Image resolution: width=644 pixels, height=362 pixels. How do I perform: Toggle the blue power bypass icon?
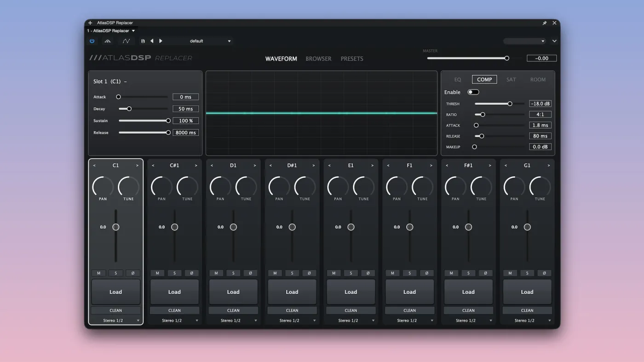pyautogui.click(x=92, y=41)
